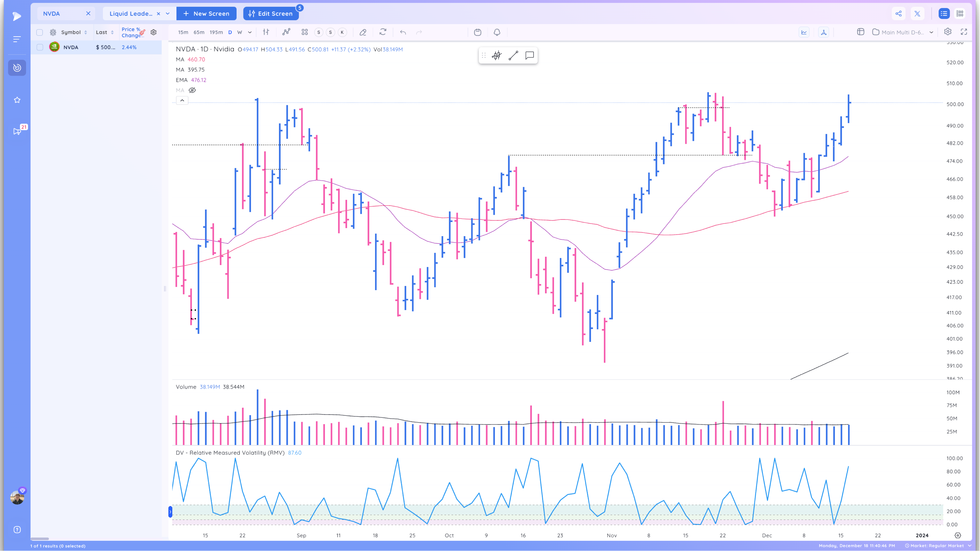Image resolution: width=980 pixels, height=551 pixels.
Task: Check the NVDA row checkbox
Action: point(40,47)
